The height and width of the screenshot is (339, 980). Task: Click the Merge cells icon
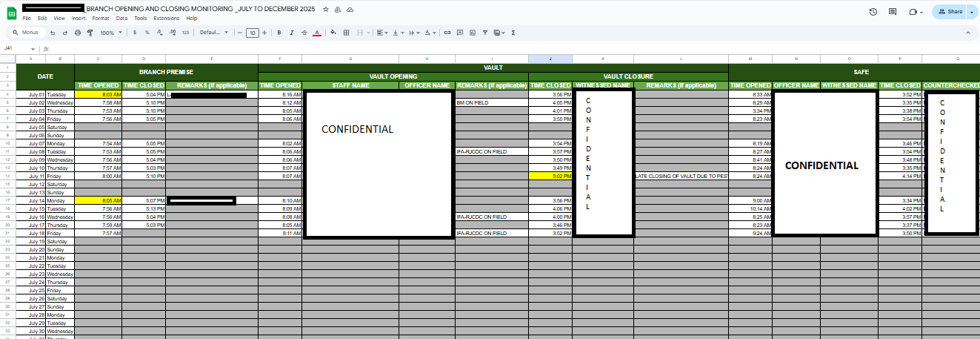point(359,33)
